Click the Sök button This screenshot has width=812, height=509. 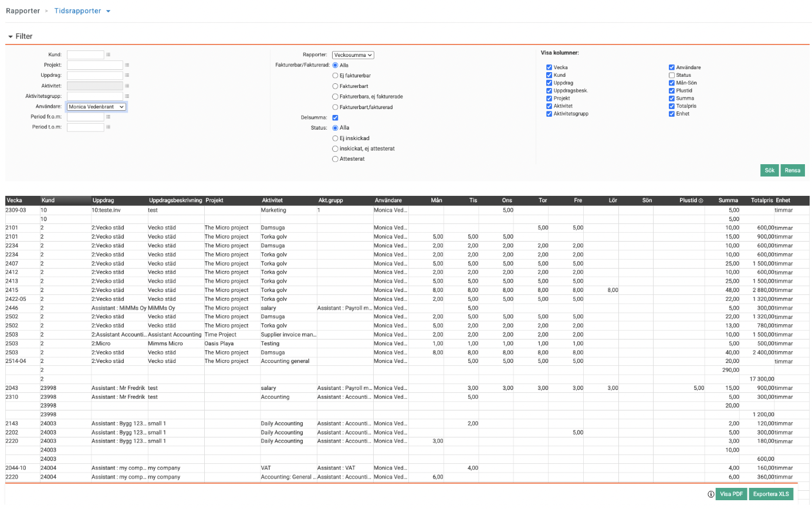tap(769, 171)
